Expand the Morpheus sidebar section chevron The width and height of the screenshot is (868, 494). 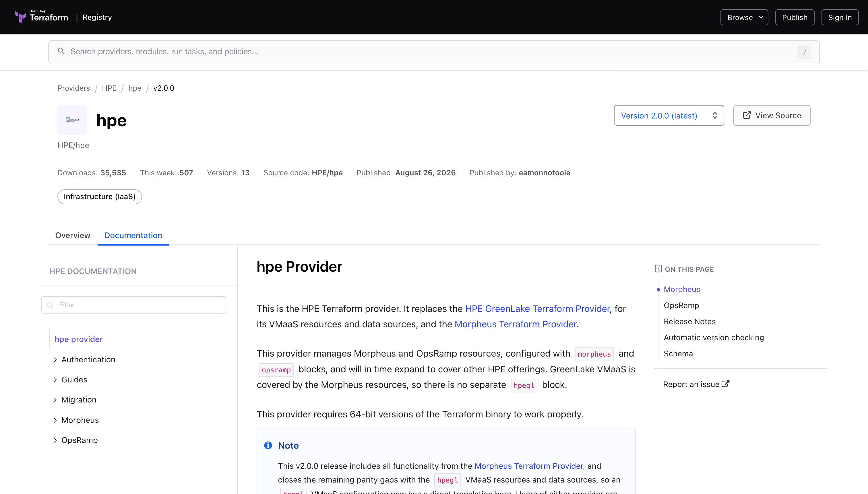pyautogui.click(x=55, y=420)
